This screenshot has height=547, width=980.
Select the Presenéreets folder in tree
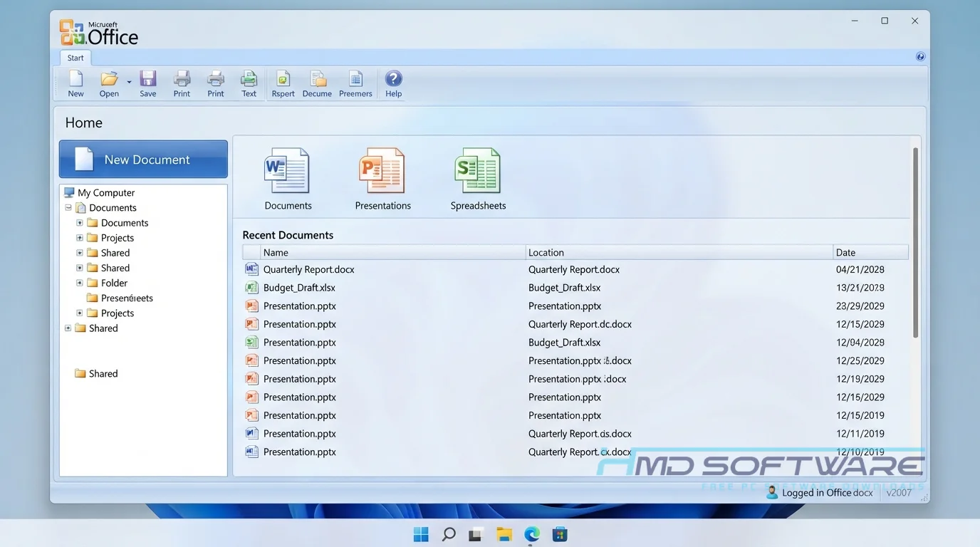click(127, 298)
